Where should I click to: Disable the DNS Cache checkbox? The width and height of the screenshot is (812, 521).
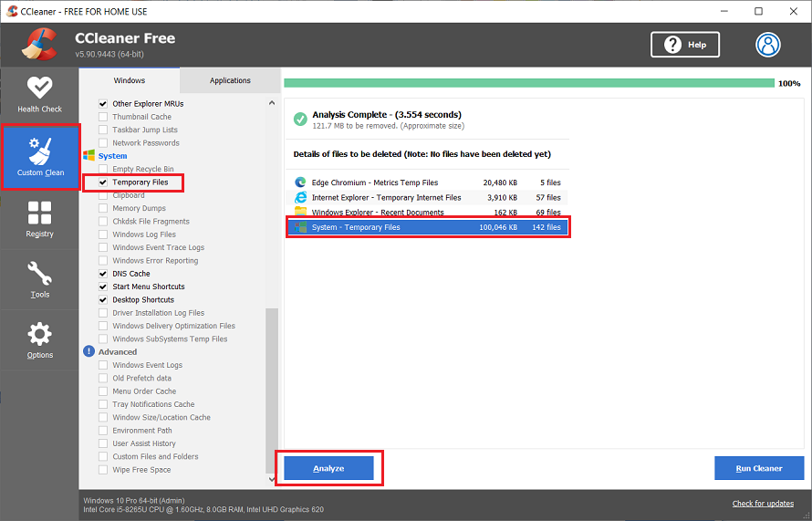103,274
